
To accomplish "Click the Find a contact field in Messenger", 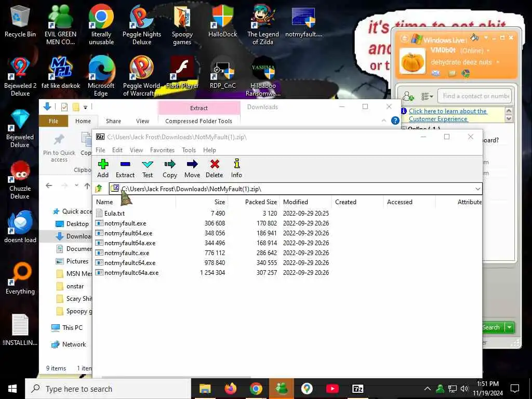I will [475, 96].
